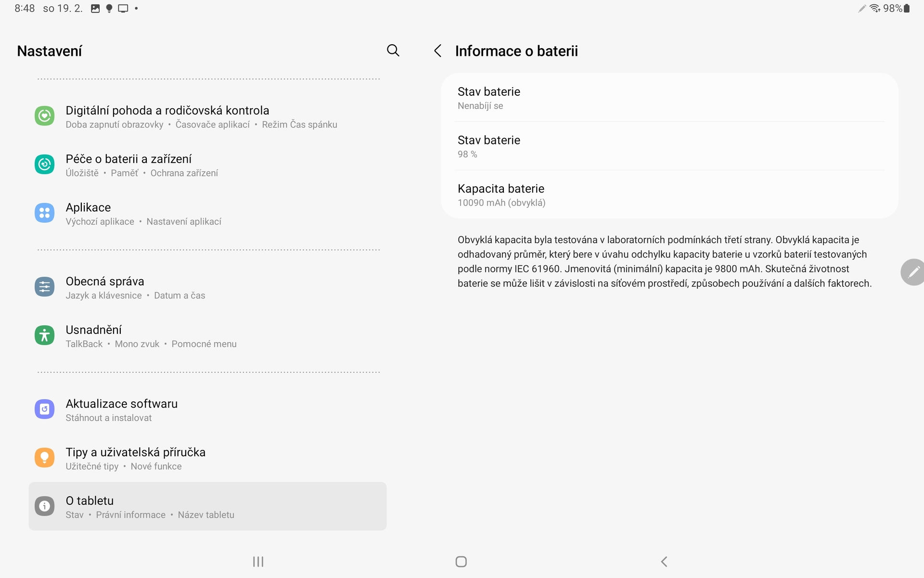This screenshot has width=924, height=578.
Task: Open Stav baterie showing Nenabíjí se
Action: 669,98
